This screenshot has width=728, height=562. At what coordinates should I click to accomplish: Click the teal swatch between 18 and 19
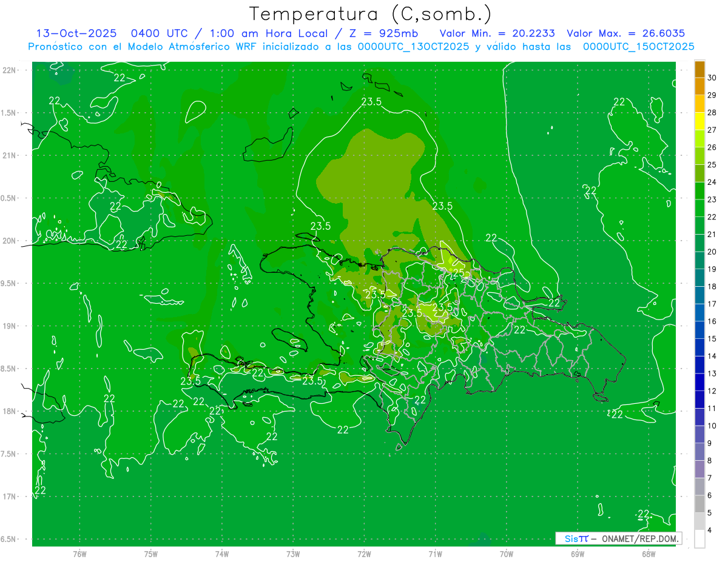tap(699, 278)
